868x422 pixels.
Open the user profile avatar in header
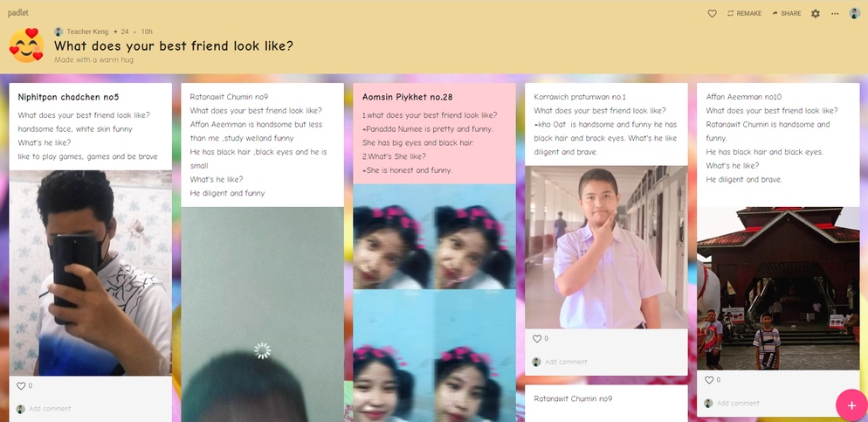tap(855, 13)
